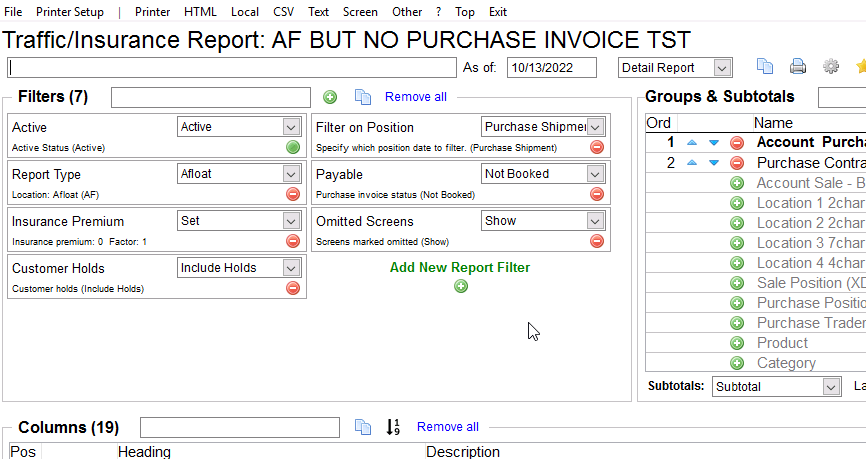Open the Filter on Position dropdown
Image resolution: width=866 pixels, height=459 pixels.
click(x=595, y=127)
